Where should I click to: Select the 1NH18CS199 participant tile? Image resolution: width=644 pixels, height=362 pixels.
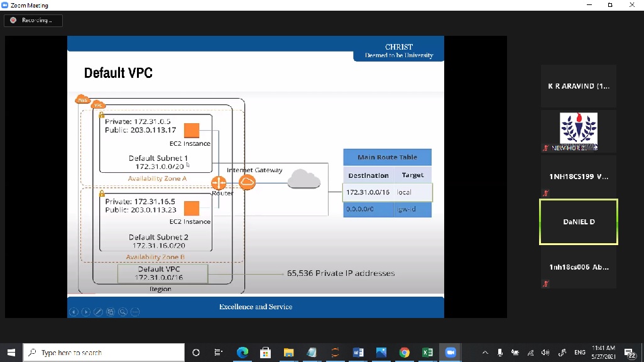578,177
